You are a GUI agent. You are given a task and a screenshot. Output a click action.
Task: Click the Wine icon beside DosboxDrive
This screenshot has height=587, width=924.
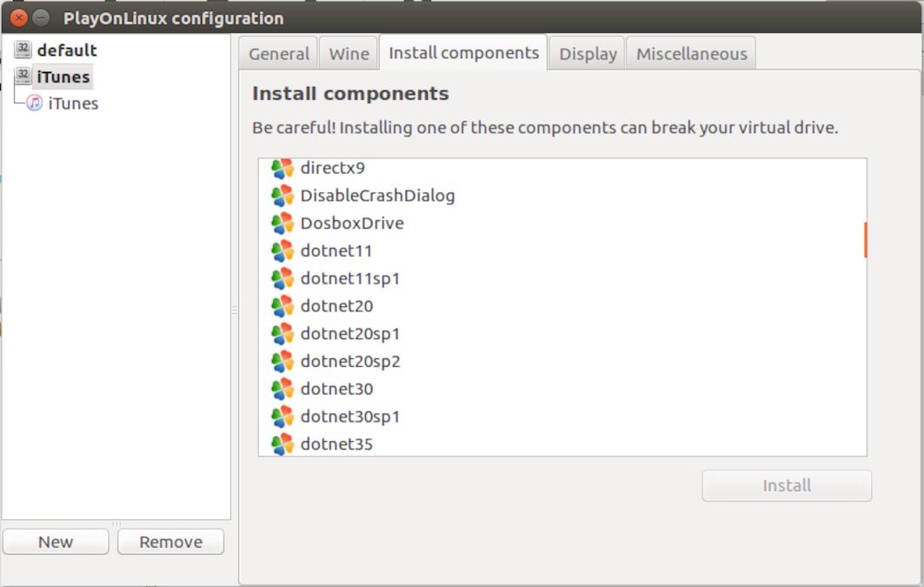coord(281,223)
